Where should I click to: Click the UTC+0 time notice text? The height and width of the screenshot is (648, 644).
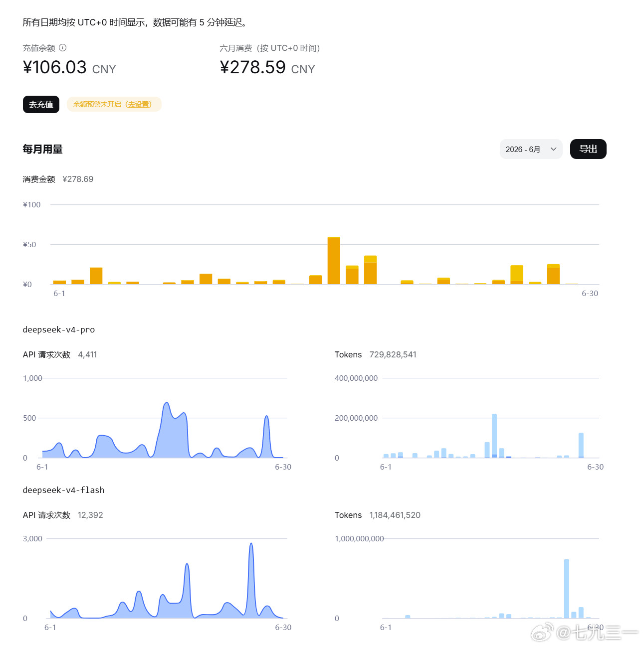pos(135,22)
